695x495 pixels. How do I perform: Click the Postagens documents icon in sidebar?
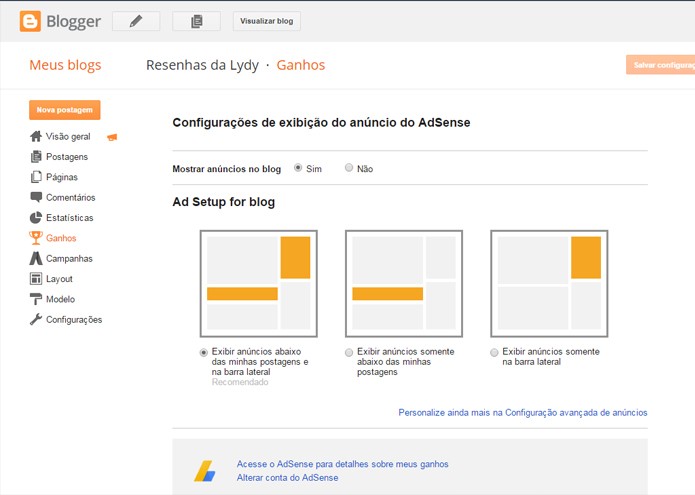(x=36, y=156)
